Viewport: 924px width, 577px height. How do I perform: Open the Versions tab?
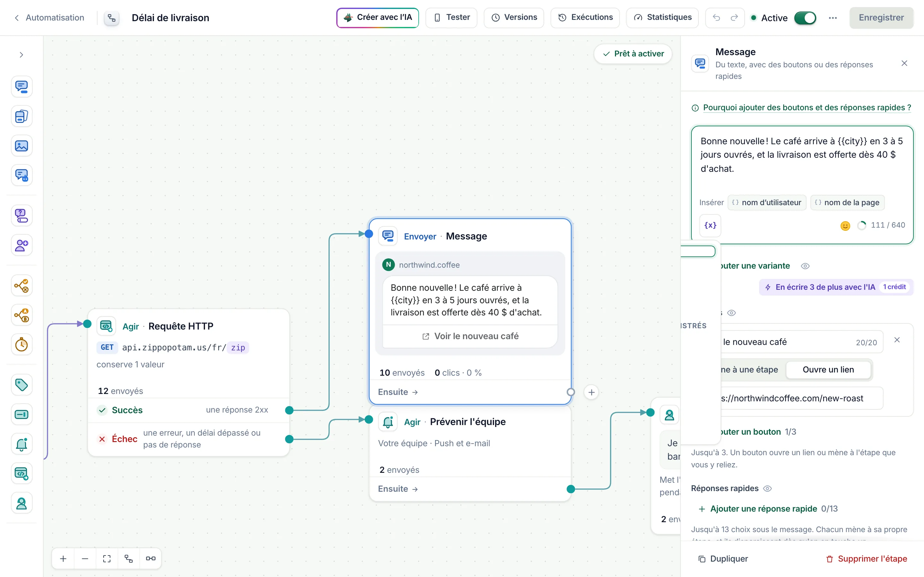tap(514, 18)
